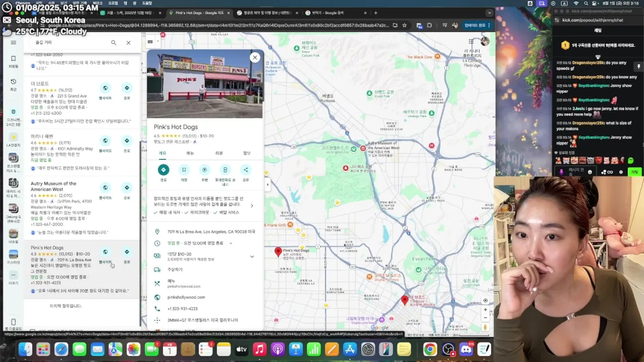
Task: Click Pink's Hot Dogs storefront photo
Action: coord(205,83)
